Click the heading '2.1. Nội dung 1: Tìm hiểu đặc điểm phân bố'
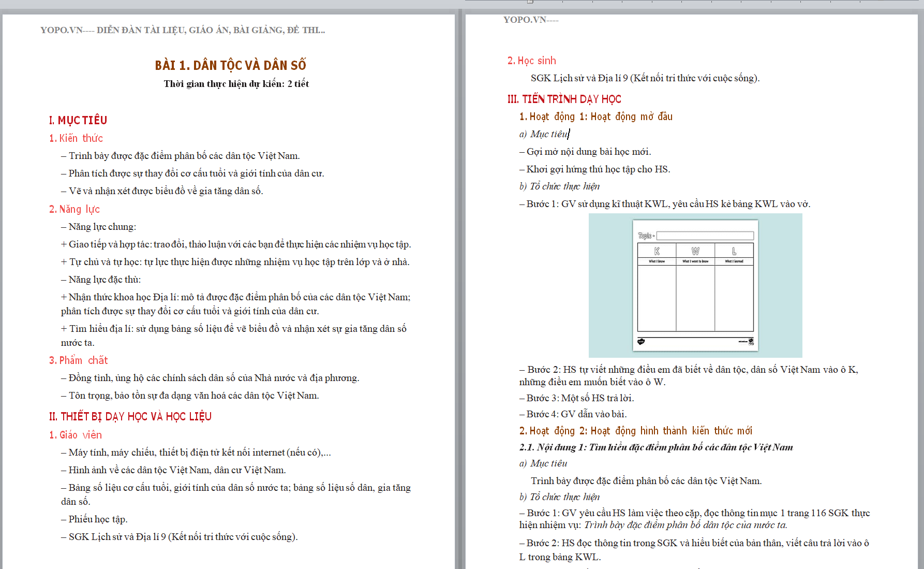924x569 pixels. point(656,447)
